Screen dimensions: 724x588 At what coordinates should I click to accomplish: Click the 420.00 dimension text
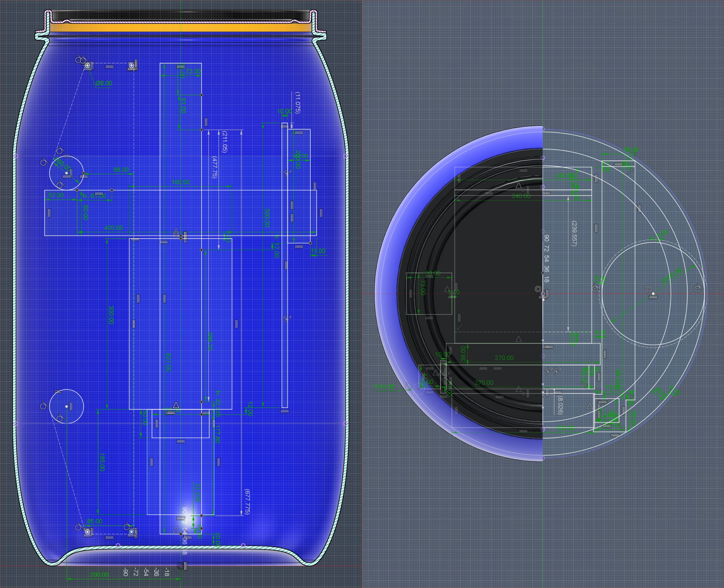click(113, 228)
